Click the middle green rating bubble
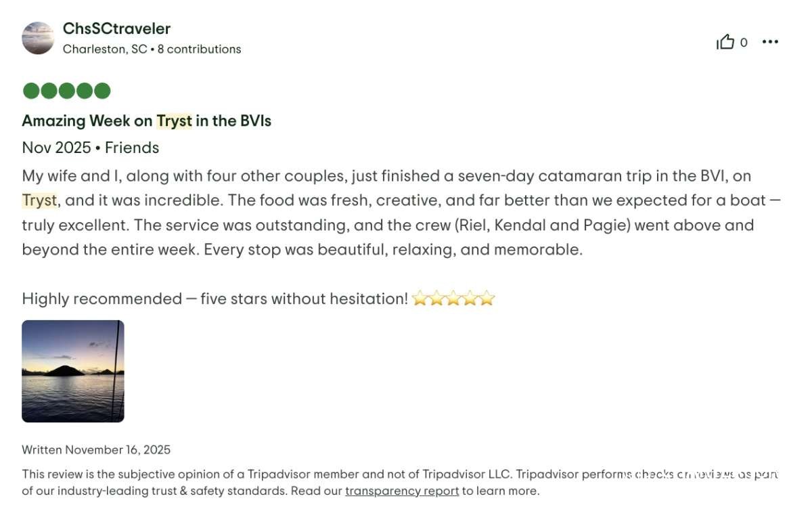Screen dimensions: 812x507 pyautogui.click(x=66, y=91)
